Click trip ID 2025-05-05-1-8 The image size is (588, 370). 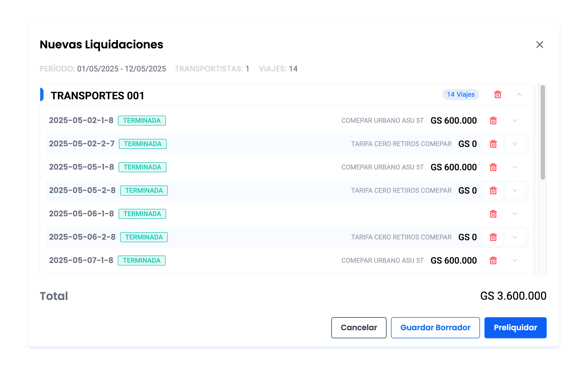(x=81, y=167)
